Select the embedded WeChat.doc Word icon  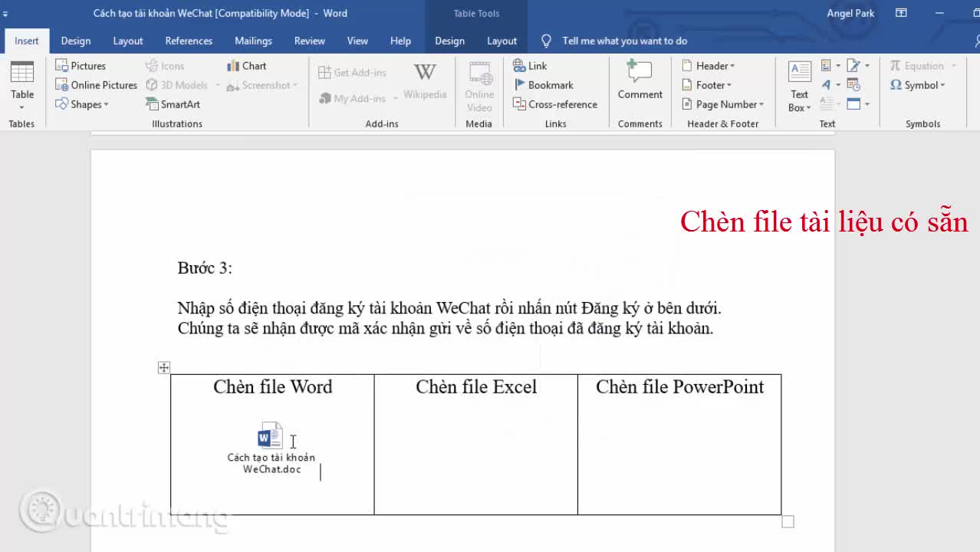270,436
